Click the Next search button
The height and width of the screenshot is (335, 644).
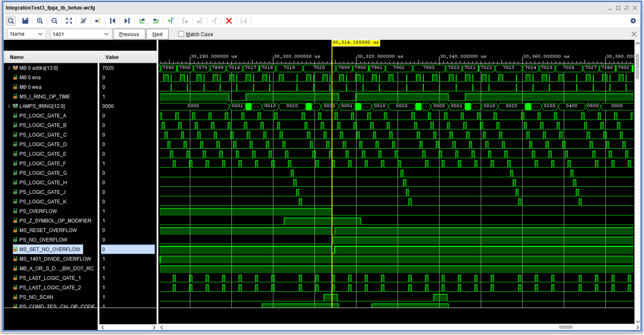157,34
